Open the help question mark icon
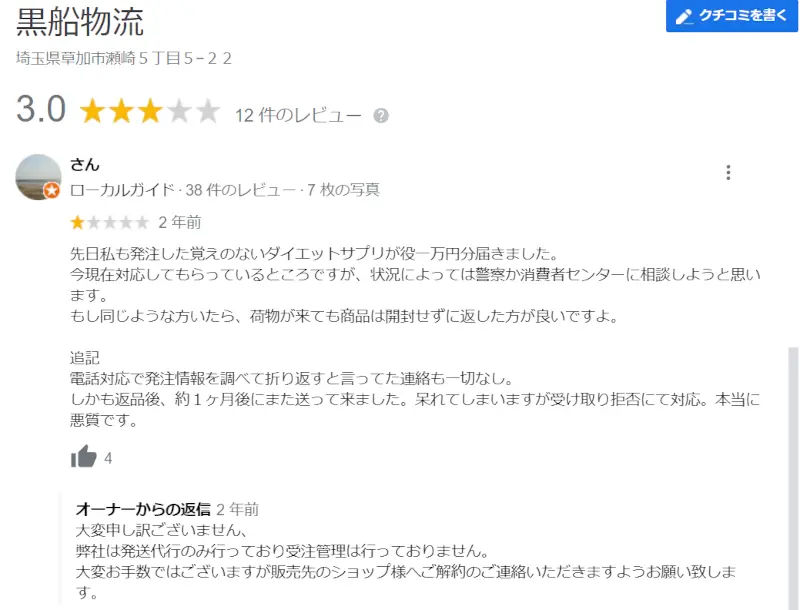Image resolution: width=800 pixels, height=610 pixels. click(381, 116)
